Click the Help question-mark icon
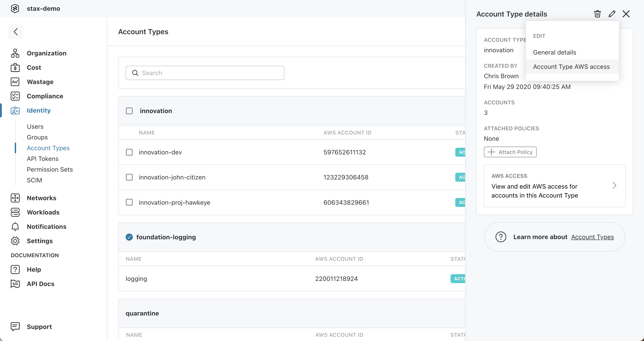 [x=15, y=269]
